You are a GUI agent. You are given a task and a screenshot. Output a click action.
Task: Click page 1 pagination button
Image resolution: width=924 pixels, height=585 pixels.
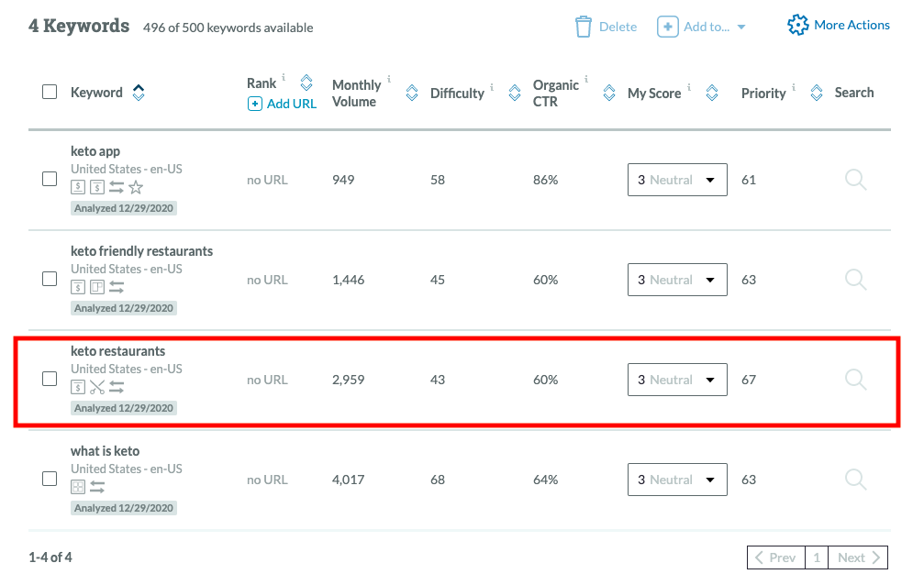(817, 557)
